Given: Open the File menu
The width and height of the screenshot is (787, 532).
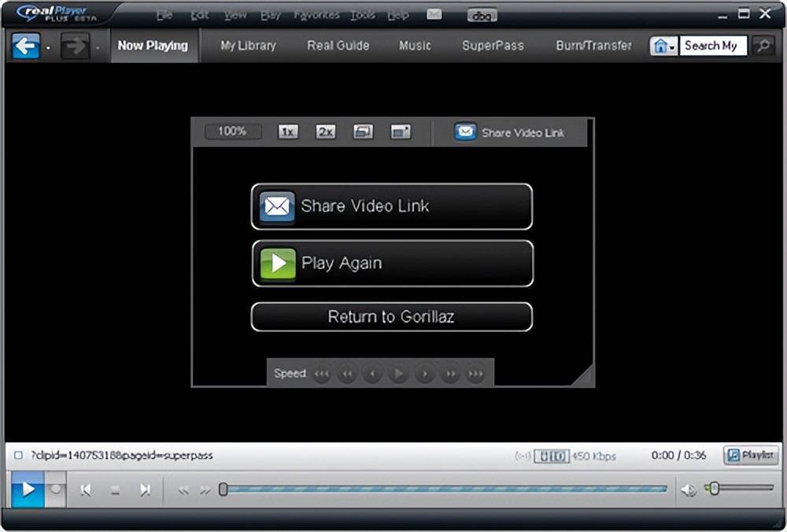Looking at the screenshot, I should pyautogui.click(x=164, y=15).
